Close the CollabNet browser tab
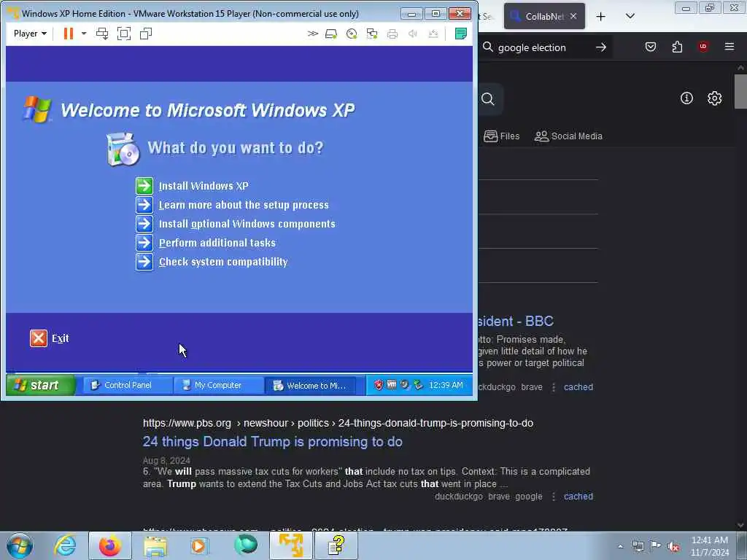 point(573,16)
